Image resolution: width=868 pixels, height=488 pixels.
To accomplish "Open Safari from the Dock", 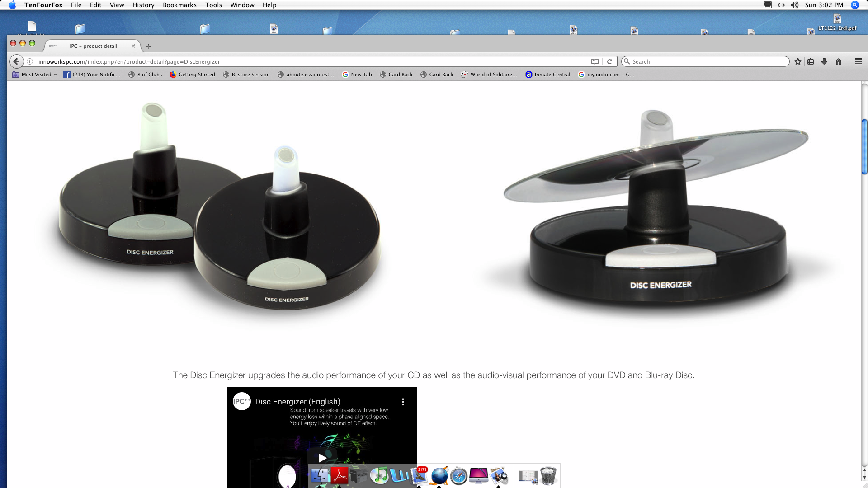I will click(x=458, y=476).
